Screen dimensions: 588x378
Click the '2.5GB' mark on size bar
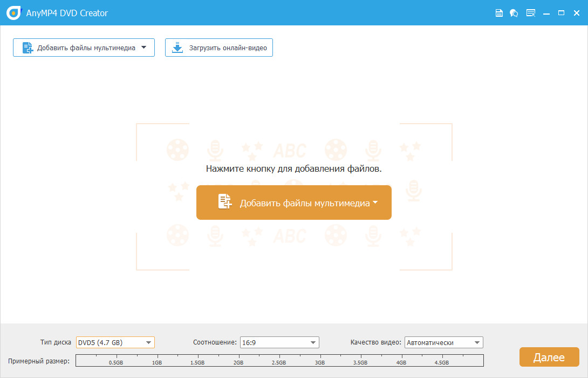(x=279, y=362)
